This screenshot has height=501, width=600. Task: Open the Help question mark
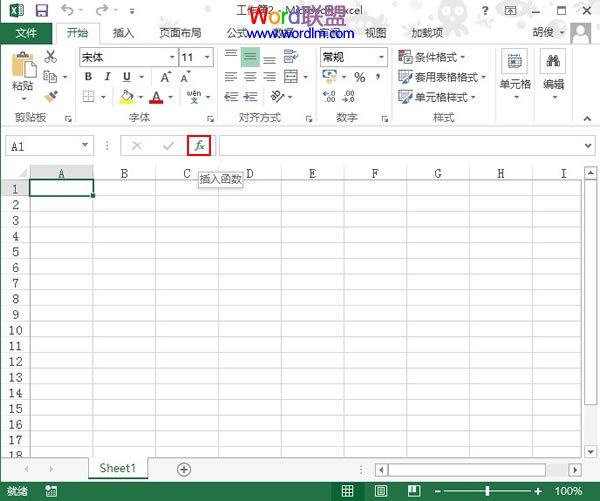pos(485,11)
